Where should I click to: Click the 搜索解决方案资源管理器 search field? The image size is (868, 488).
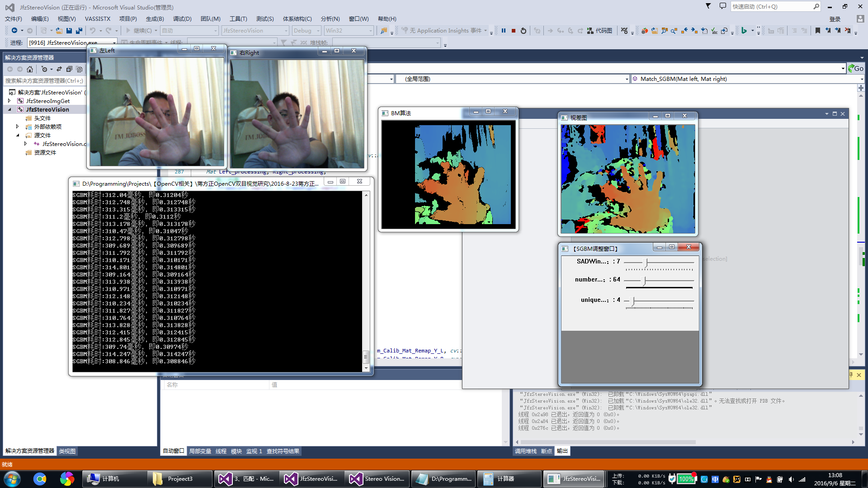coord(44,81)
